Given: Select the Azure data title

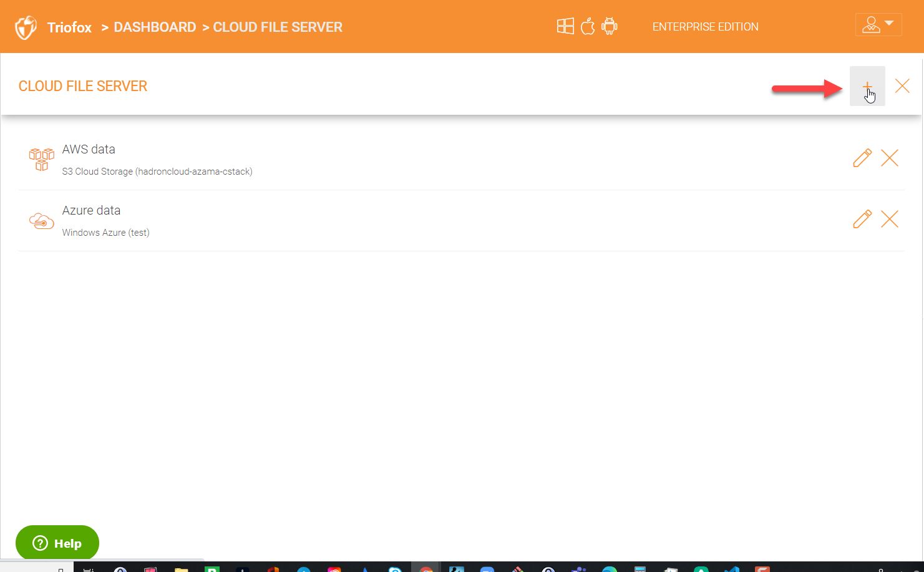Looking at the screenshot, I should point(91,210).
